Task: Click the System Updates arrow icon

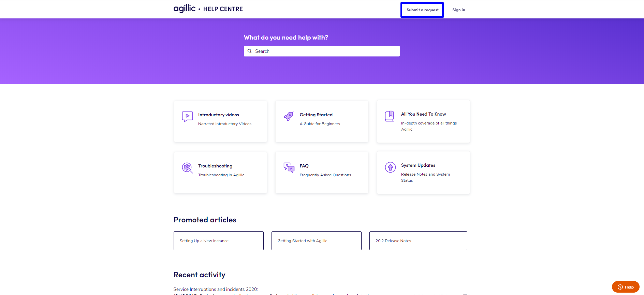Action: 390,167
